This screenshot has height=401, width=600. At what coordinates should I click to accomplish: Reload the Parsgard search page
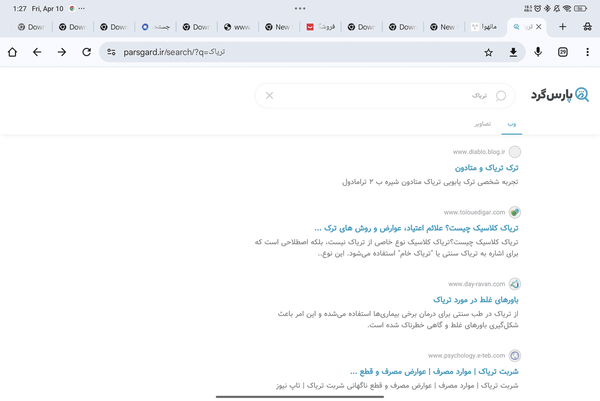click(x=87, y=52)
